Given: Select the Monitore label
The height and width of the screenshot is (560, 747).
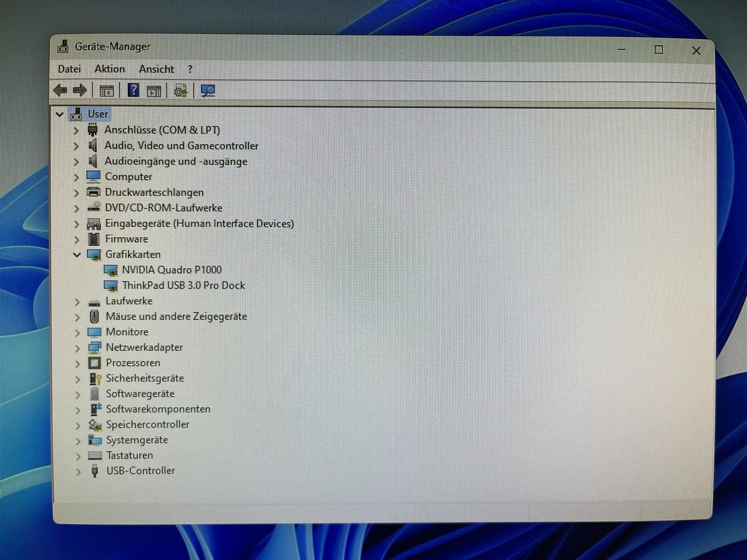Looking at the screenshot, I should click(127, 332).
